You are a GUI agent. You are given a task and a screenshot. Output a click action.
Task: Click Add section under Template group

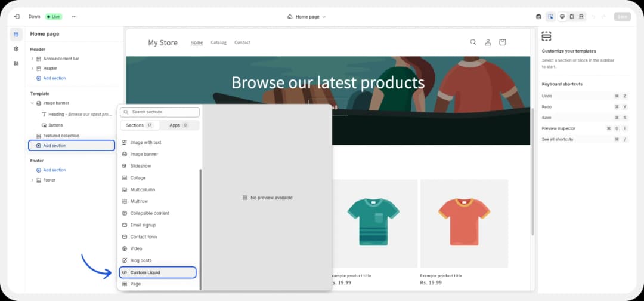click(72, 146)
